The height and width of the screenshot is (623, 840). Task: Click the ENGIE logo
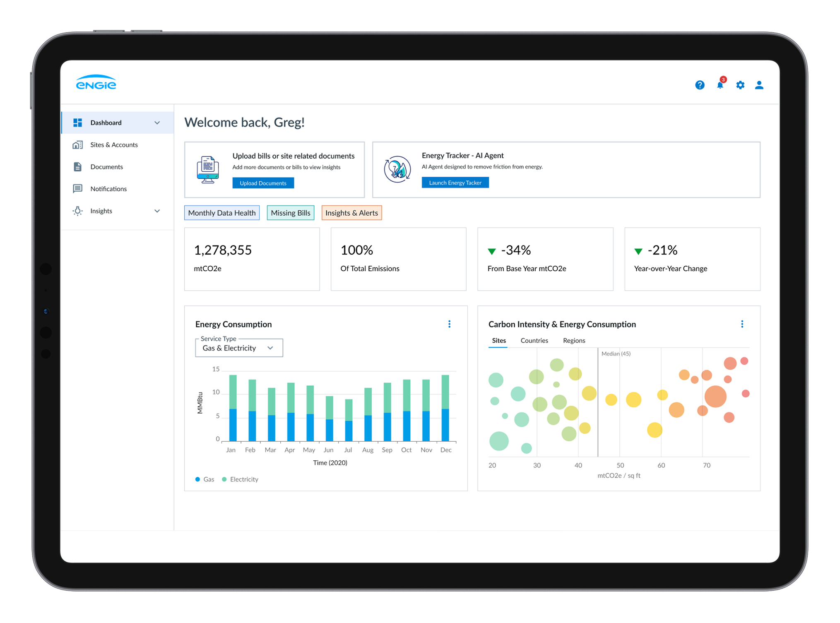click(96, 82)
